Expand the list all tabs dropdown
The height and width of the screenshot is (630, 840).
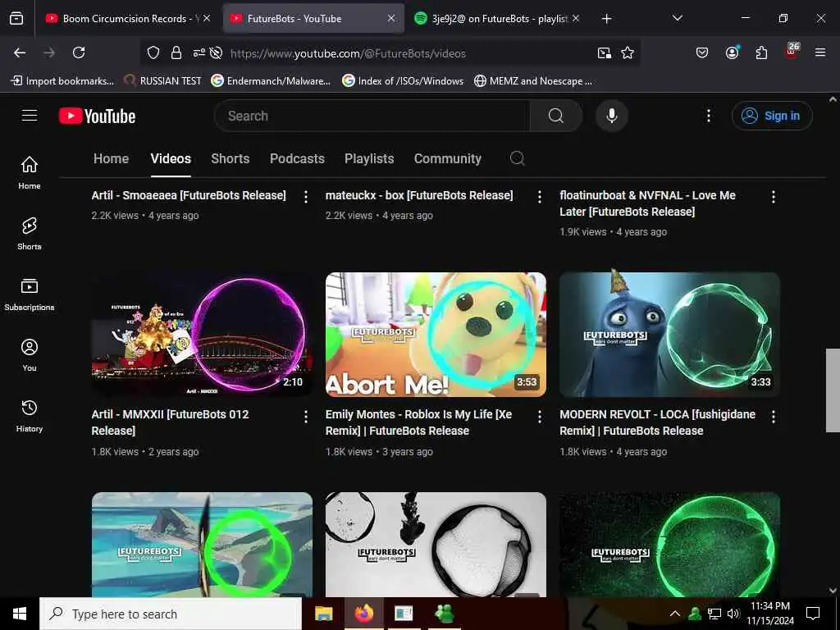677,18
